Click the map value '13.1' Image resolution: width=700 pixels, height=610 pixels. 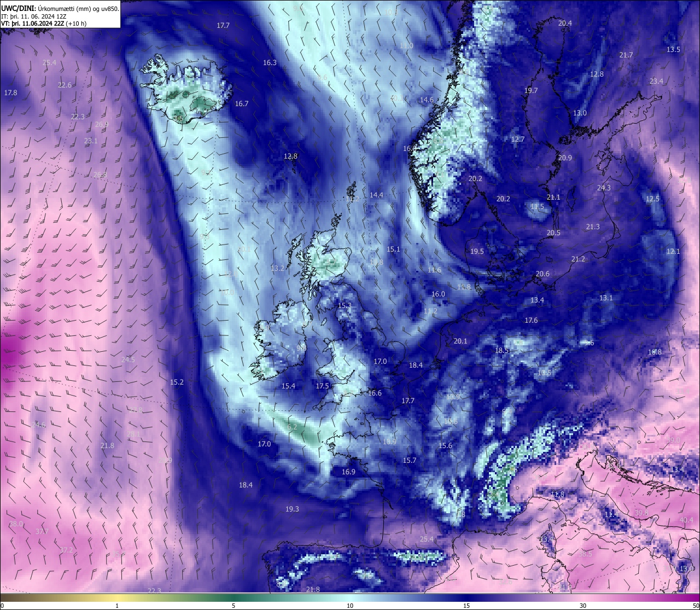pyautogui.click(x=606, y=298)
